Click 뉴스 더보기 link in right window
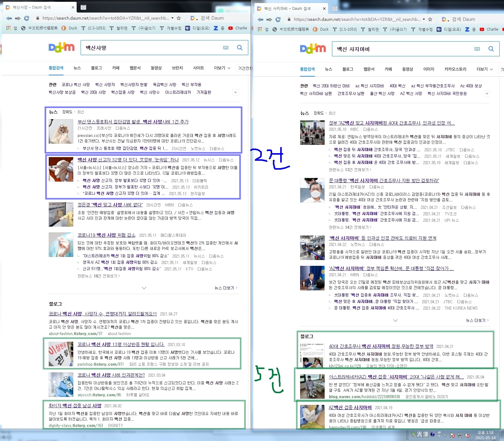 (477, 320)
